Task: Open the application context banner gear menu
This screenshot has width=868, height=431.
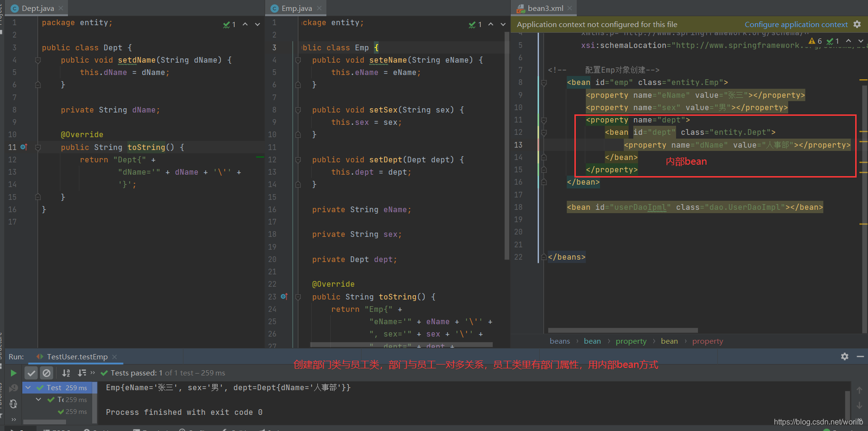Action: [857, 24]
